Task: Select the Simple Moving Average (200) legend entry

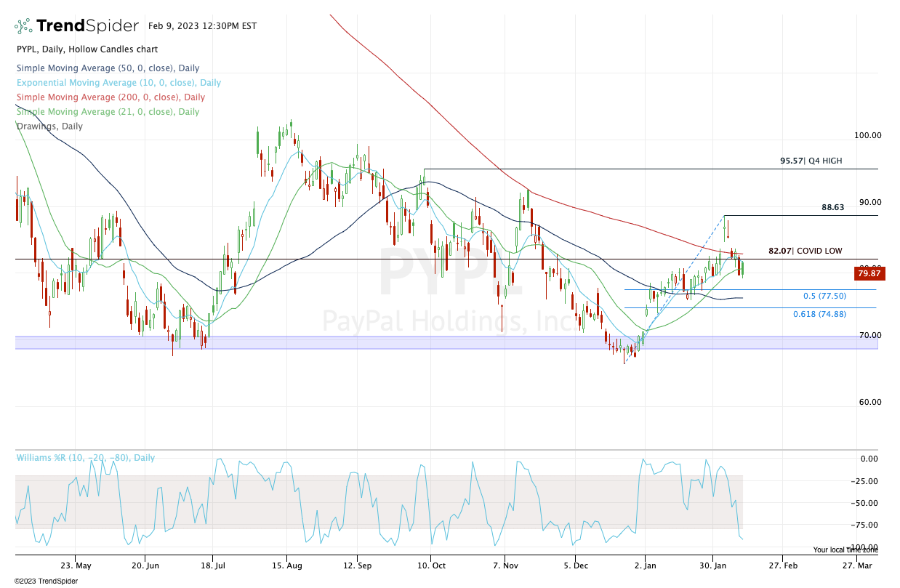Action: [x=111, y=97]
